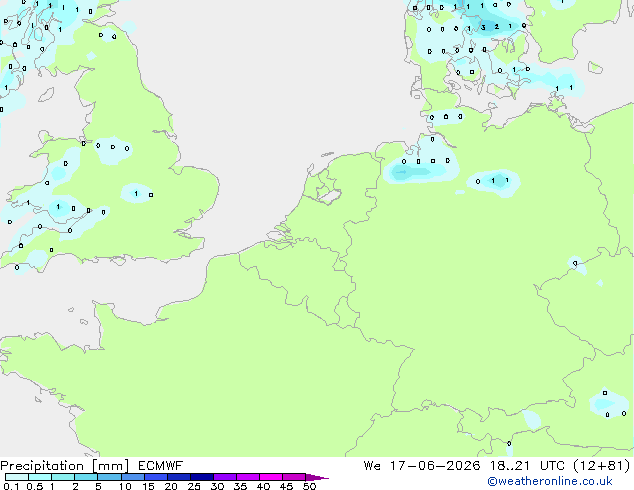The width and height of the screenshot is (634, 490).
Task: Click the 40–45 mm magenta swatch
Action: [271, 477]
